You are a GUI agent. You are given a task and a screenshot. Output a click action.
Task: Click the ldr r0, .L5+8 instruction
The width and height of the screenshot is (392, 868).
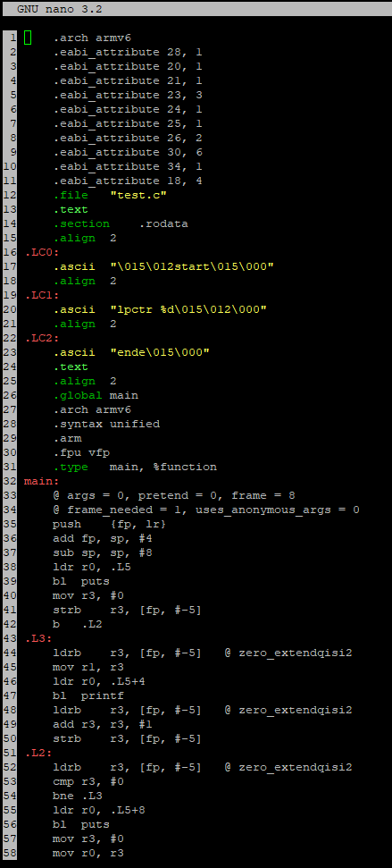[99, 810]
